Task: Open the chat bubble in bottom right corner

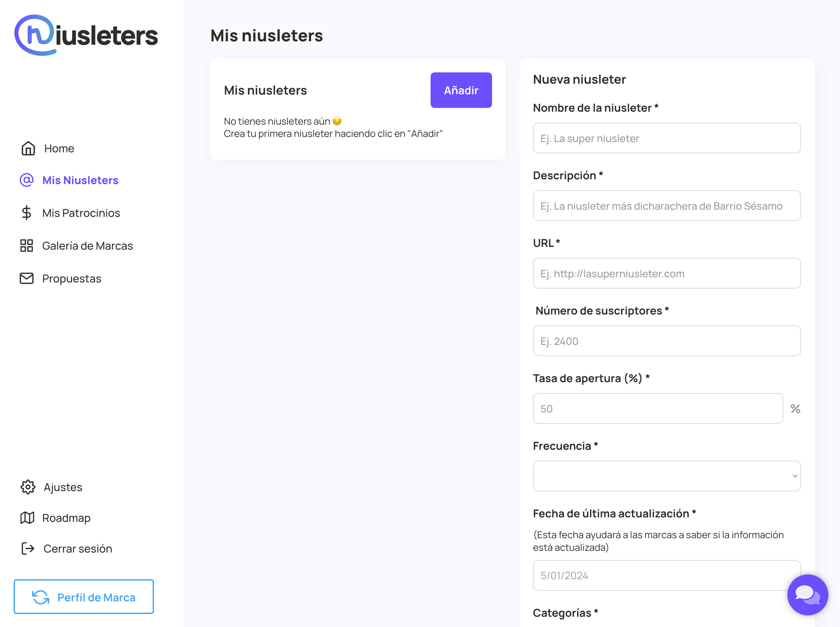Action: click(x=808, y=595)
